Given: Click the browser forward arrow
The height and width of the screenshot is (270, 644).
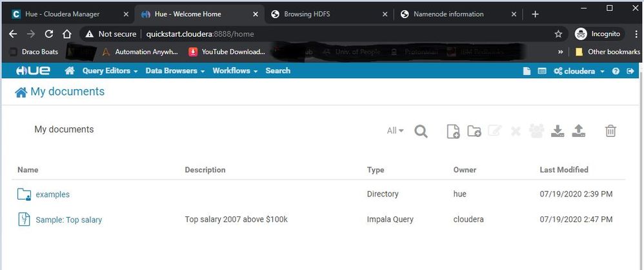Looking at the screenshot, I should coord(31,34).
